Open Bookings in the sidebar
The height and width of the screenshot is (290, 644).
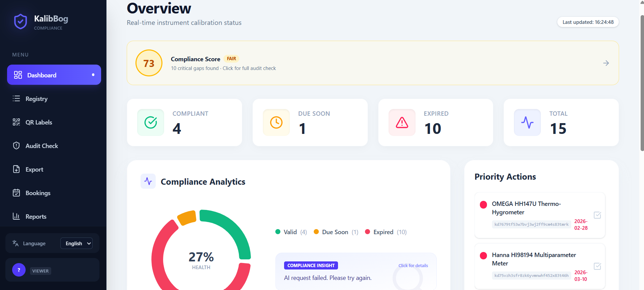click(x=54, y=193)
